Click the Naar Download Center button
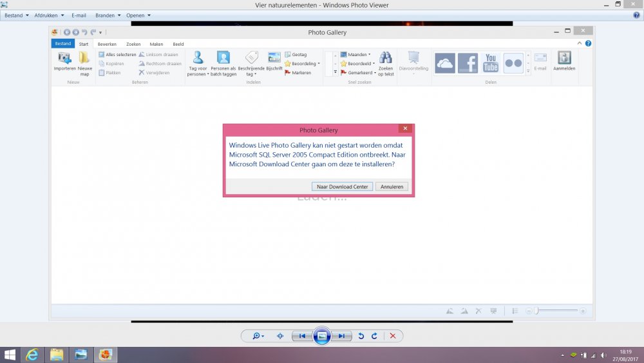 coord(342,186)
